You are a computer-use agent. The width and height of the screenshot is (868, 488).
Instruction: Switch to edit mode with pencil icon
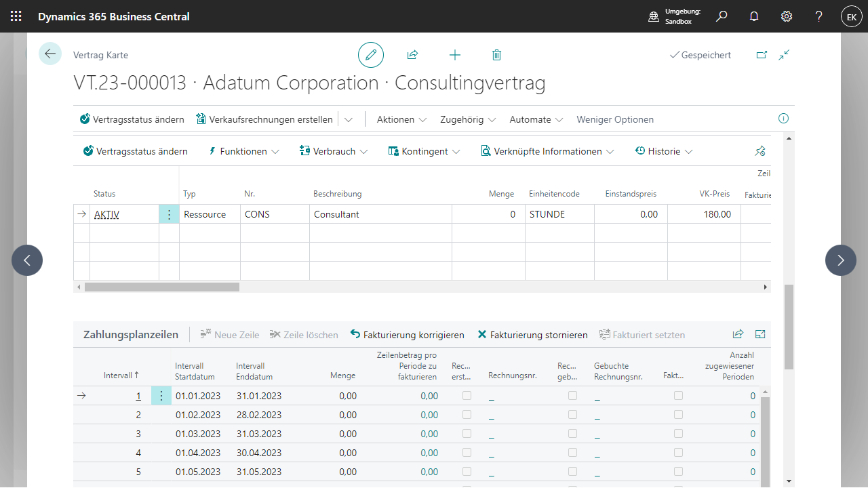coord(371,55)
